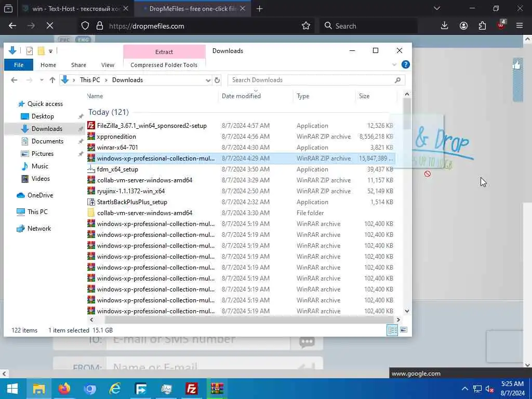Sort by Date modified column header

[256, 96]
